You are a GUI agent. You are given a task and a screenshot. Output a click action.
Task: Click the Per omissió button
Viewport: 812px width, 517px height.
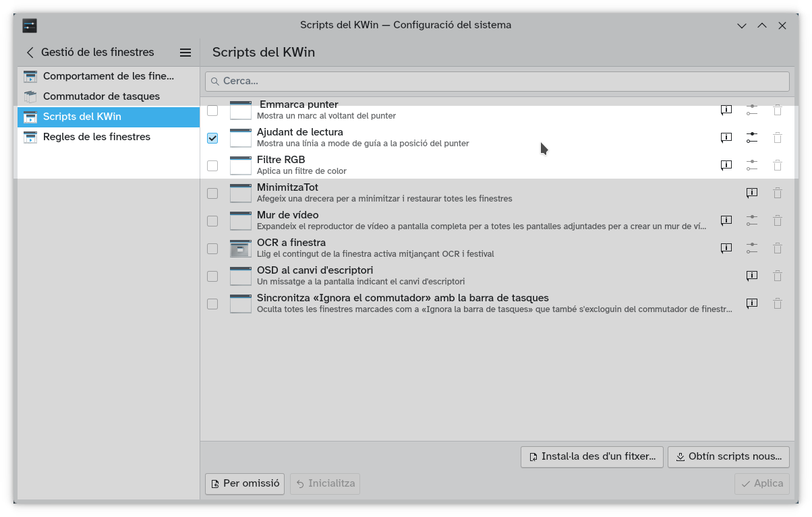coord(245,483)
